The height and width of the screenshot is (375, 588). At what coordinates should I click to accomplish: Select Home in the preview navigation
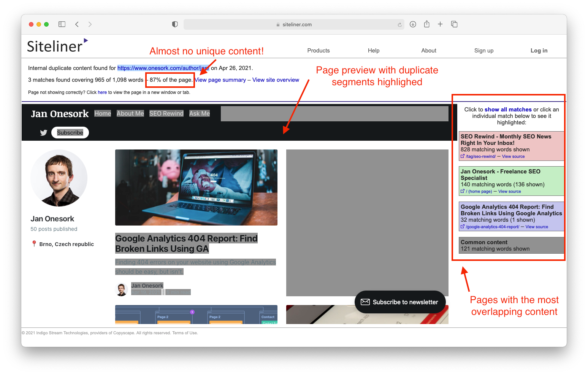click(x=103, y=113)
